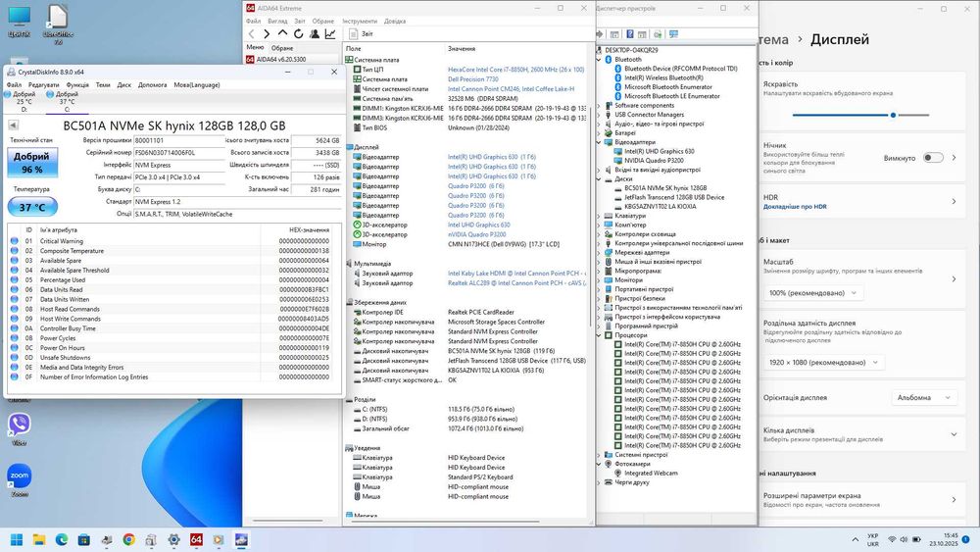Select Critical Warning row in S.M.A.R.T. list
Screen dimensions: 980x552
[x=173, y=241]
